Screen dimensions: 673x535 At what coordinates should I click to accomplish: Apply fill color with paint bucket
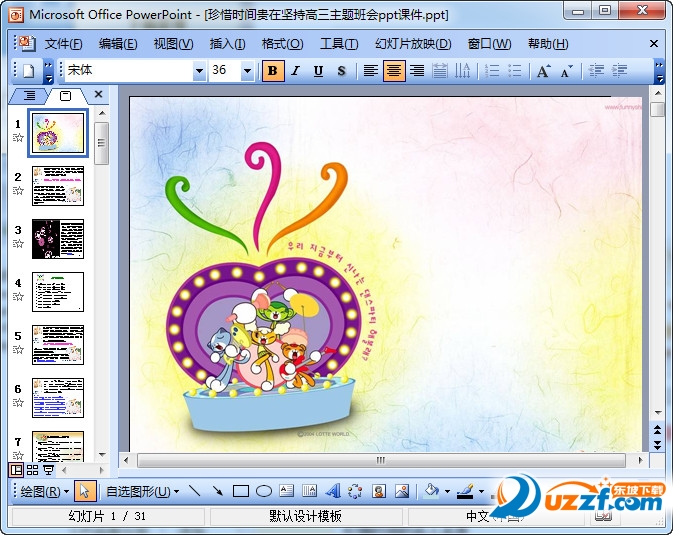(x=431, y=491)
